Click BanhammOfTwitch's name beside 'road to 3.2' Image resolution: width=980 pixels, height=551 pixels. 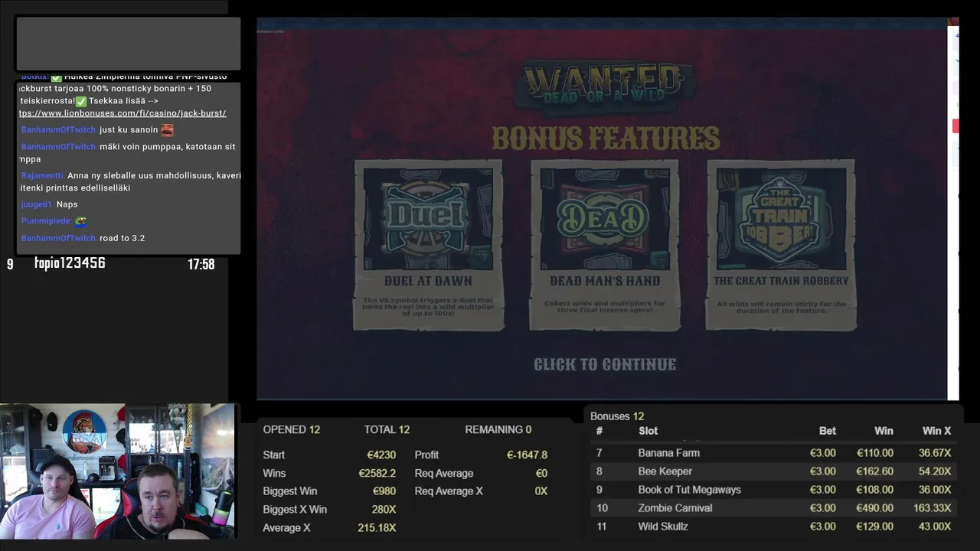(x=58, y=238)
